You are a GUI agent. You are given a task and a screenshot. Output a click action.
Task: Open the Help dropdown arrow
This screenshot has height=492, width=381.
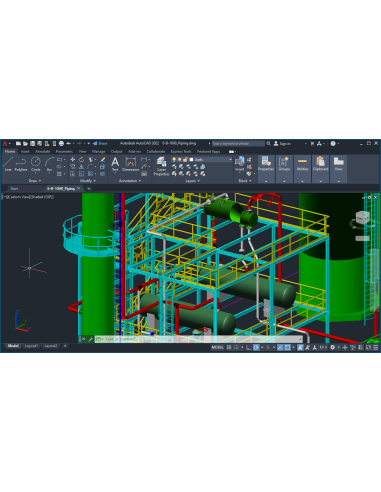pos(338,144)
